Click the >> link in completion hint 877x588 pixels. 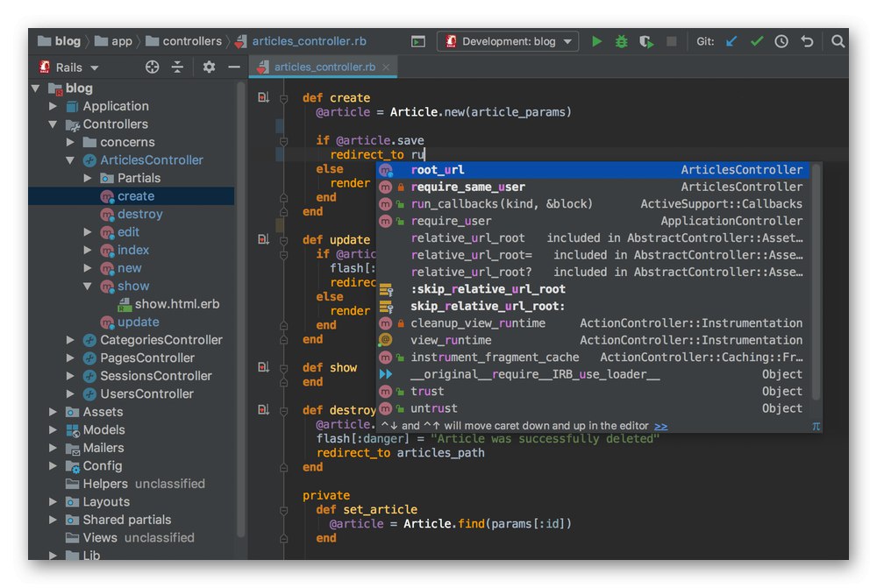[x=660, y=426]
